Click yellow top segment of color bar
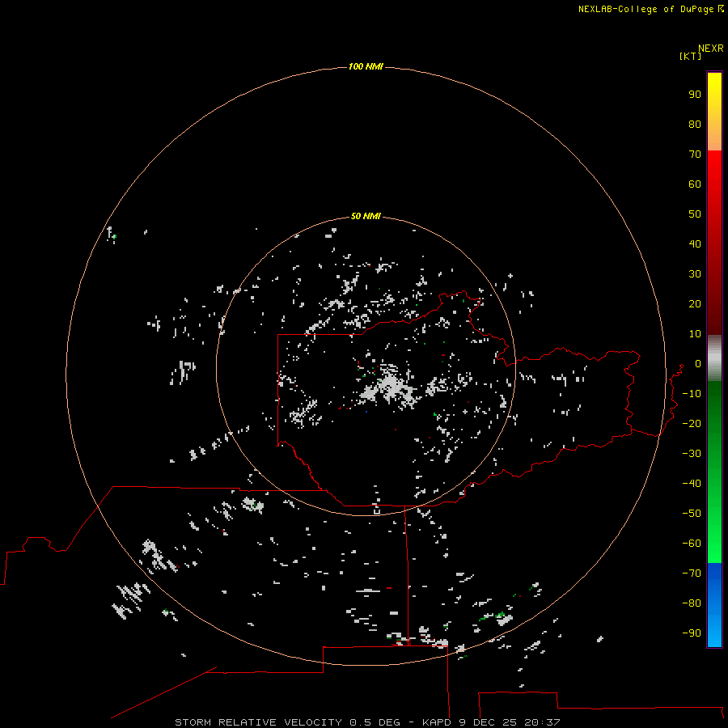 [714, 112]
